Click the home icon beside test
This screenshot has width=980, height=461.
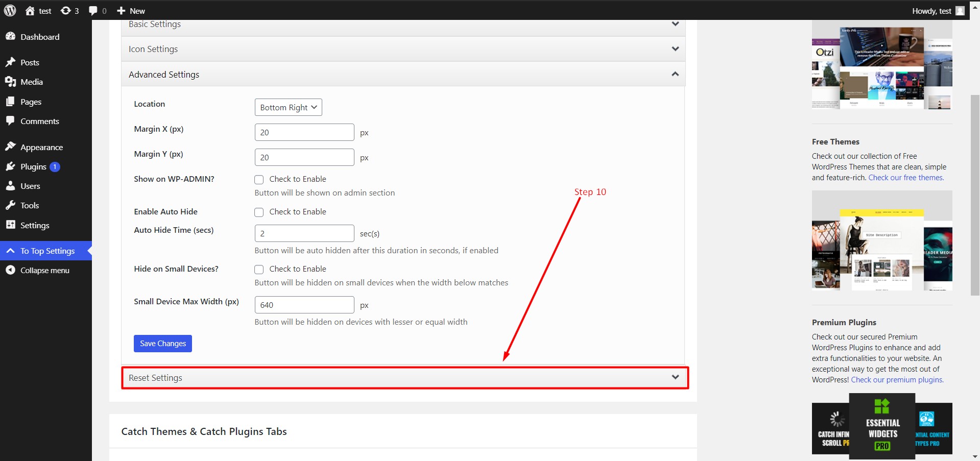coord(30,11)
